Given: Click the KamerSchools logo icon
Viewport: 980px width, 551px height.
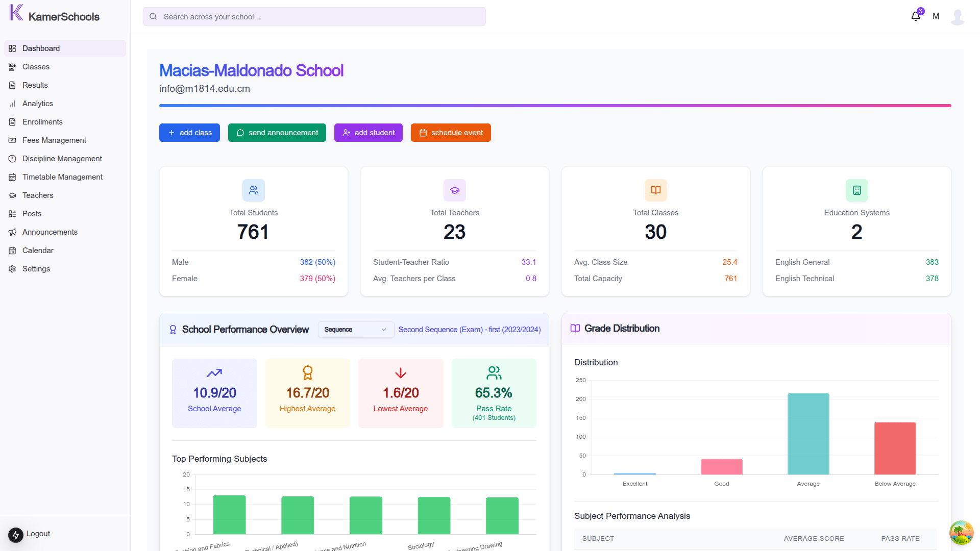Looking at the screenshot, I should pos(16,13).
